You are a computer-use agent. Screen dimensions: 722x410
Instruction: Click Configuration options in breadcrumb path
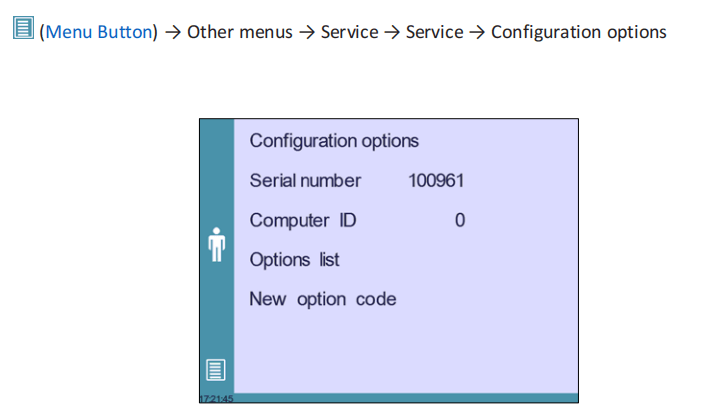578,32
